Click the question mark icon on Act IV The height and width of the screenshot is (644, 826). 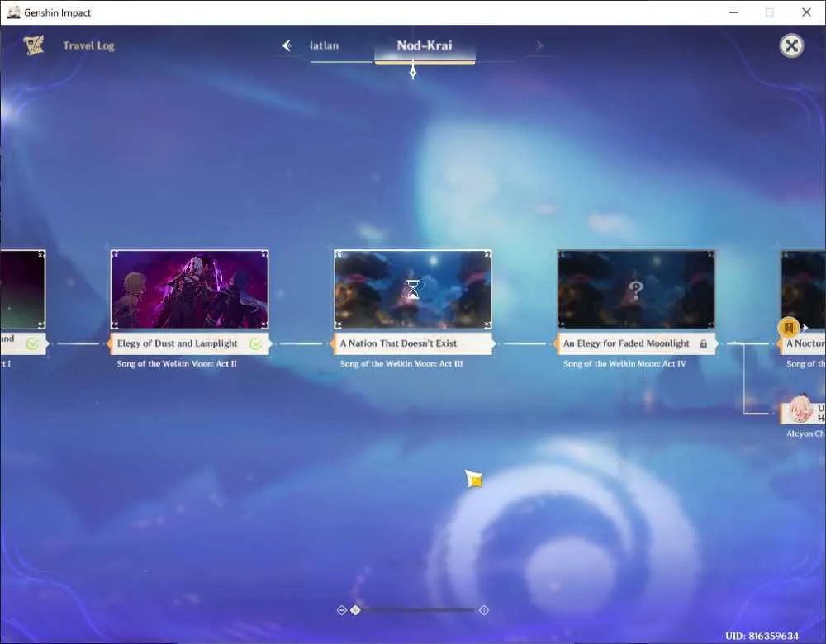click(x=636, y=289)
